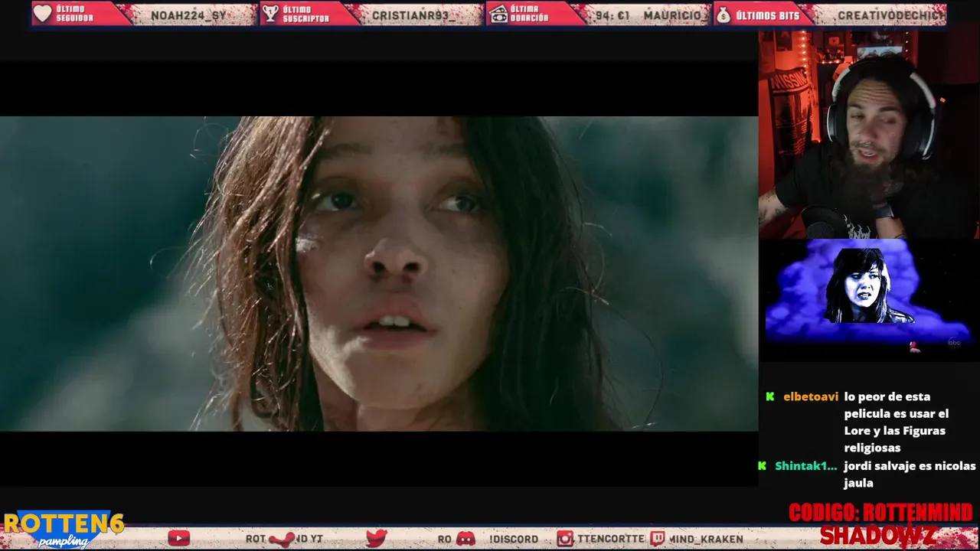Click the trophy icon for Último Suscriptor
The height and width of the screenshot is (551, 980).
(x=269, y=14)
